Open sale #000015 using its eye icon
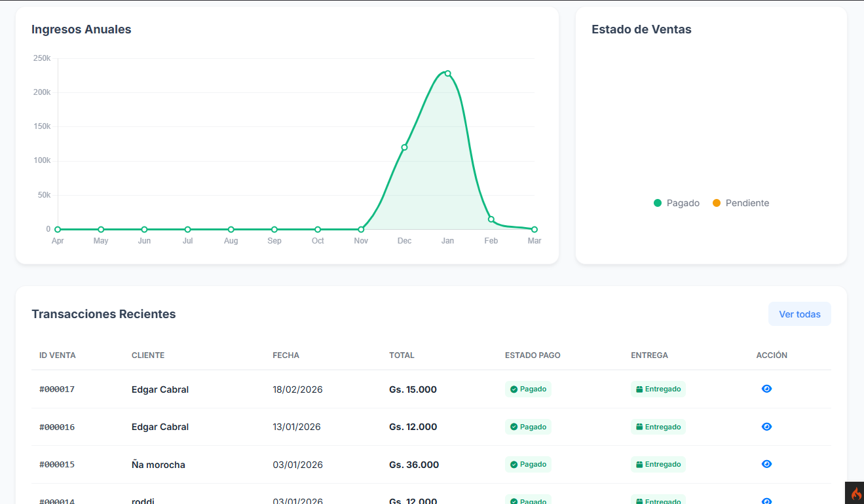Image resolution: width=864 pixels, height=504 pixels. tap(766, 464)
